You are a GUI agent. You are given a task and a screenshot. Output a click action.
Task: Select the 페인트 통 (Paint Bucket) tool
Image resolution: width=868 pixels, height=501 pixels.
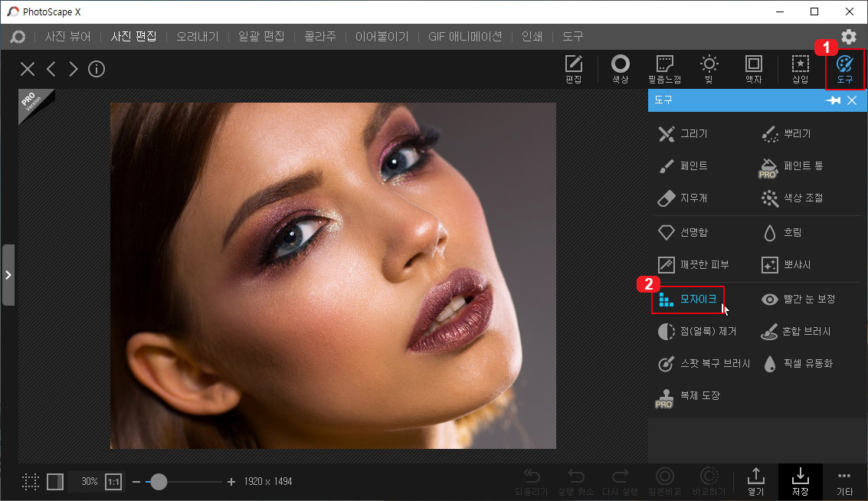[x=791, y=167]
